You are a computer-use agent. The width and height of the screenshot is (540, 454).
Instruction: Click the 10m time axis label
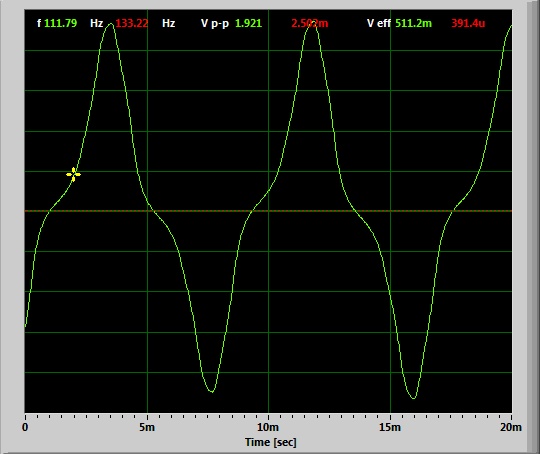click(268, 427)
